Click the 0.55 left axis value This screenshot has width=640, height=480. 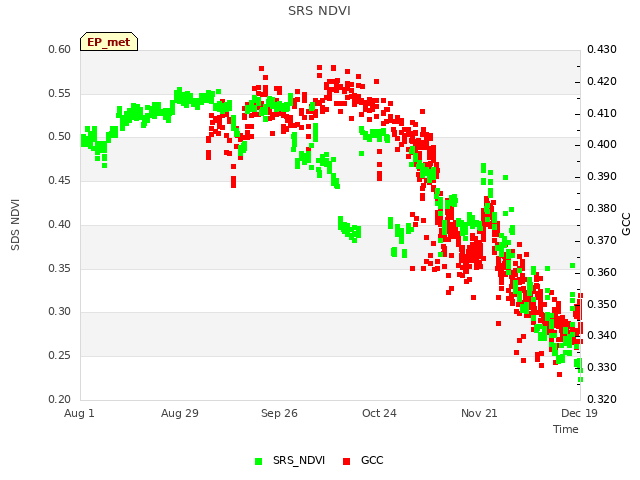coord(60,93)
